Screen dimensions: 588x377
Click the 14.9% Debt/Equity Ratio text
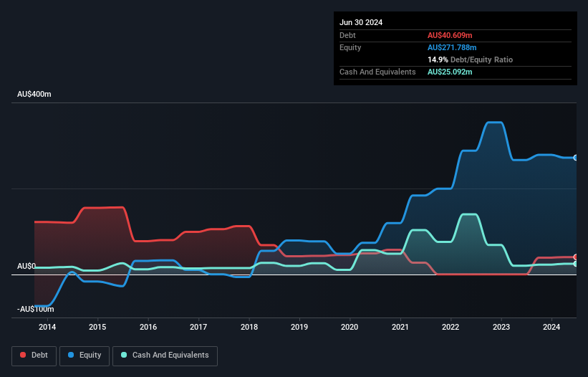(x=470, y=59)
